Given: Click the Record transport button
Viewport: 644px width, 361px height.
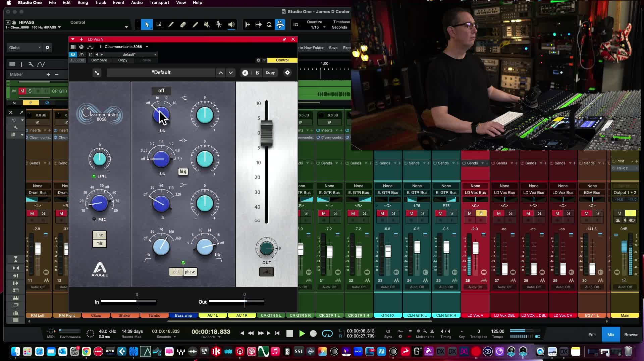Looking at the screenshot, I should click(313, 333).
